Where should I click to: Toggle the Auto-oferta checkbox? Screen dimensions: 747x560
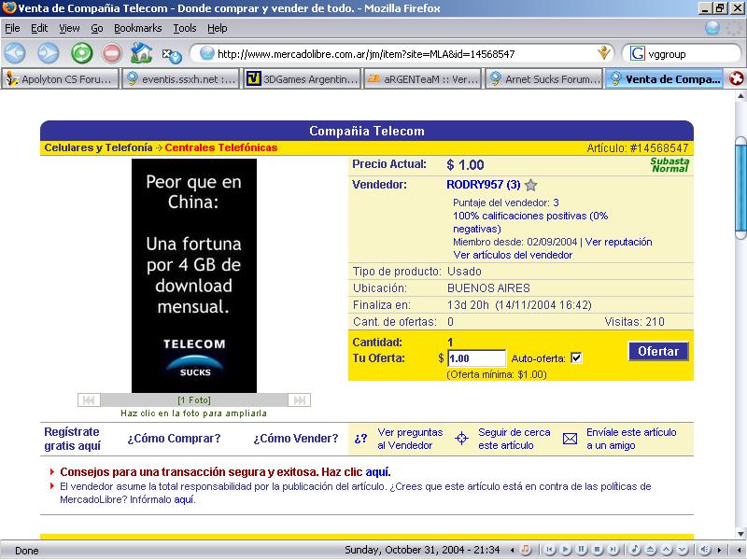(x=576, y=358)
